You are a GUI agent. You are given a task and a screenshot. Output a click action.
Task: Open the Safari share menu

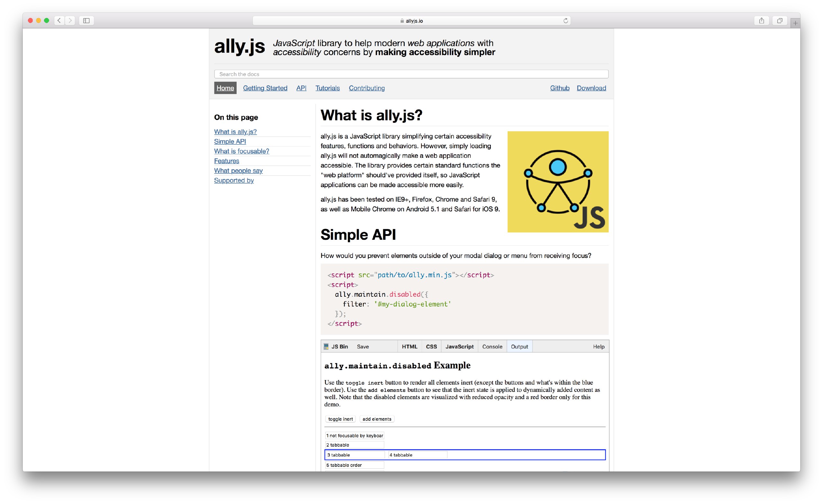tap(762, 20)
